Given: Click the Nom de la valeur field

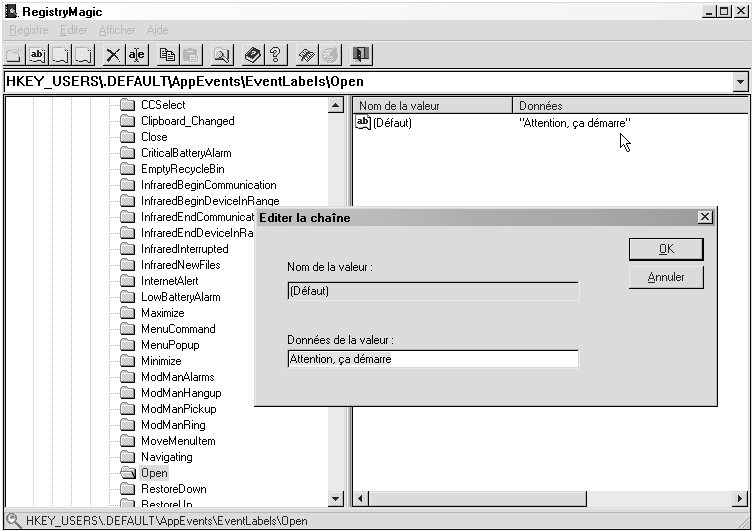Looking at the screenshot, I should [433, 291].
